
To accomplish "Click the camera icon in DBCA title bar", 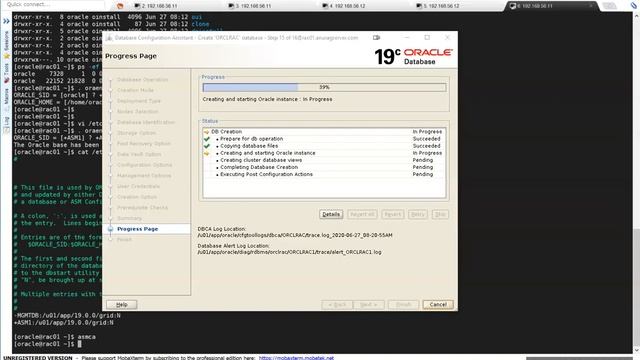I will tap(376, 38).
